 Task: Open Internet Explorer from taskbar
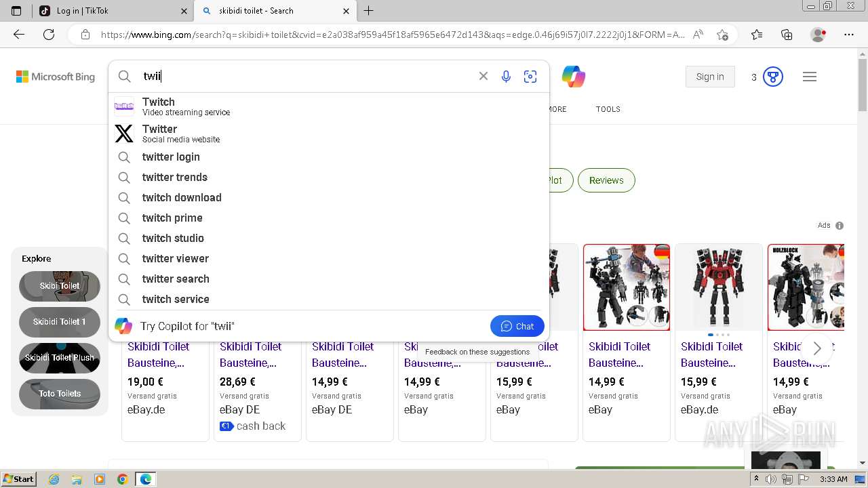click(54, 479)
